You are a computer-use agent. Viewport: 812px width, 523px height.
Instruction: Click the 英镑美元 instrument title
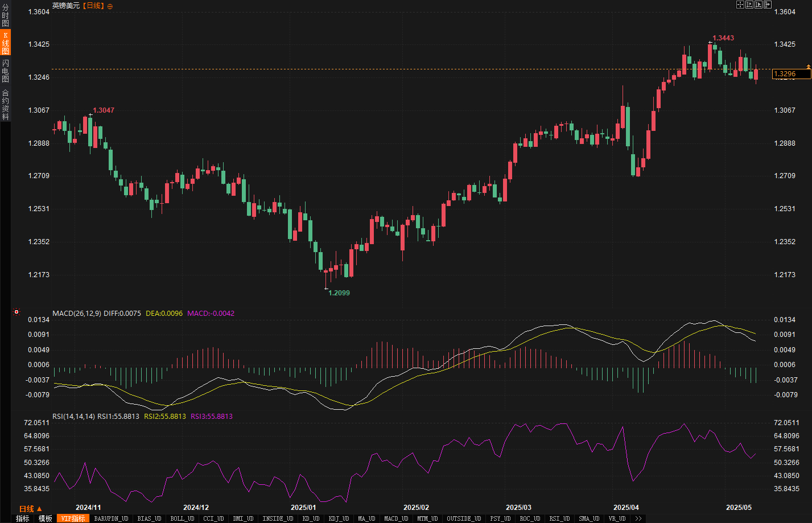(66, 6)
